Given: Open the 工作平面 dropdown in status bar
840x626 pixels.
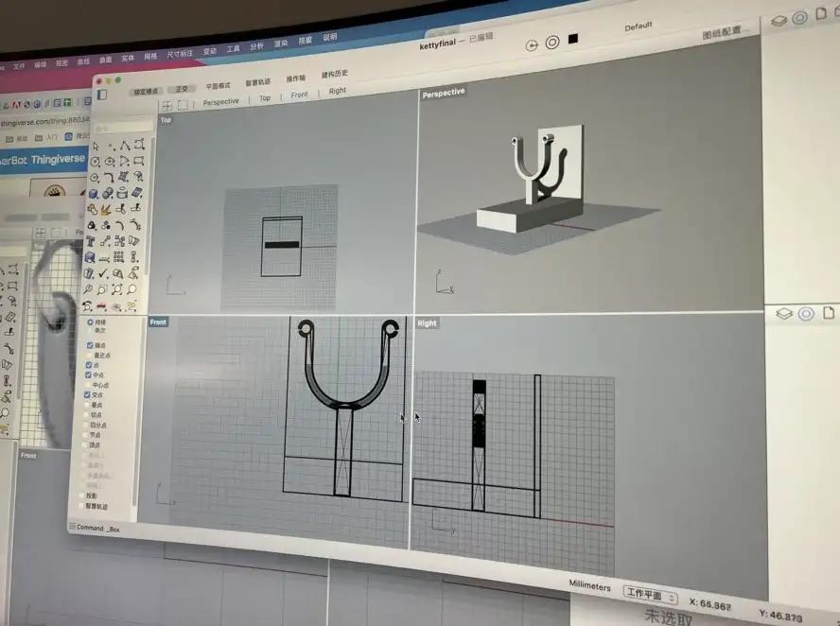Looking at the screenshot, I should 651,595.
